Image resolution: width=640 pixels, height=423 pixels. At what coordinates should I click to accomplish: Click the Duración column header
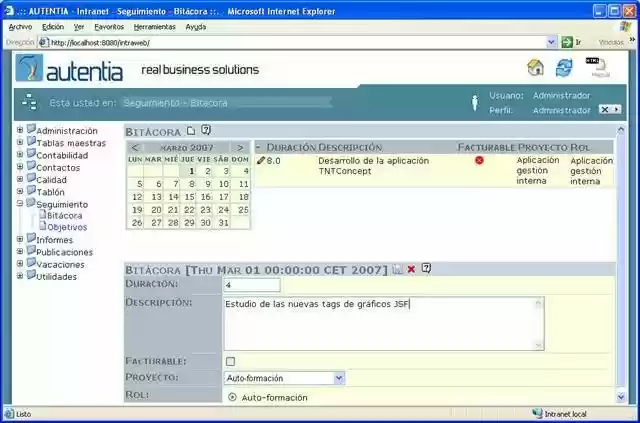pos(291,147)
